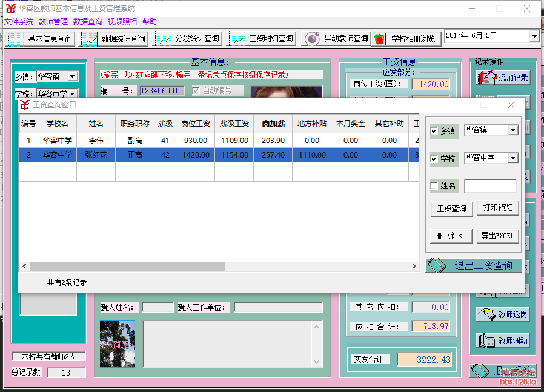The width and height of the screenshot is (544, 392).
Task: Open 分段统计查询 from the toolbar
Action: (x=188, y=39)
